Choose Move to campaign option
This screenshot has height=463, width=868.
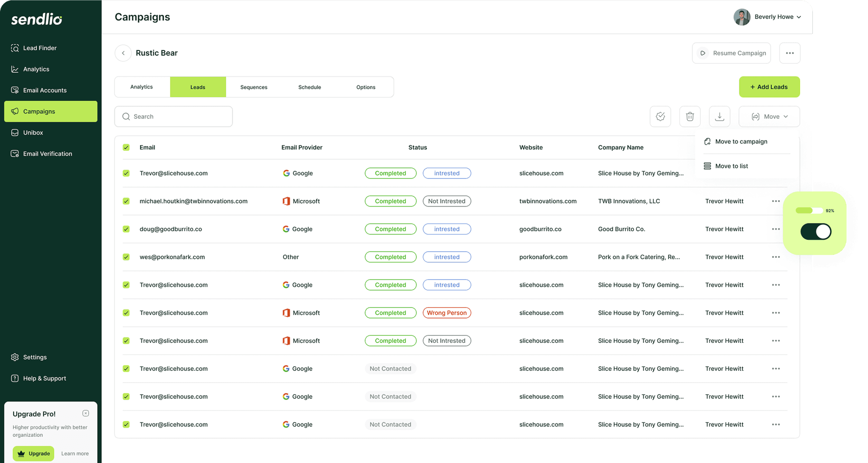(x=741, y=141)
